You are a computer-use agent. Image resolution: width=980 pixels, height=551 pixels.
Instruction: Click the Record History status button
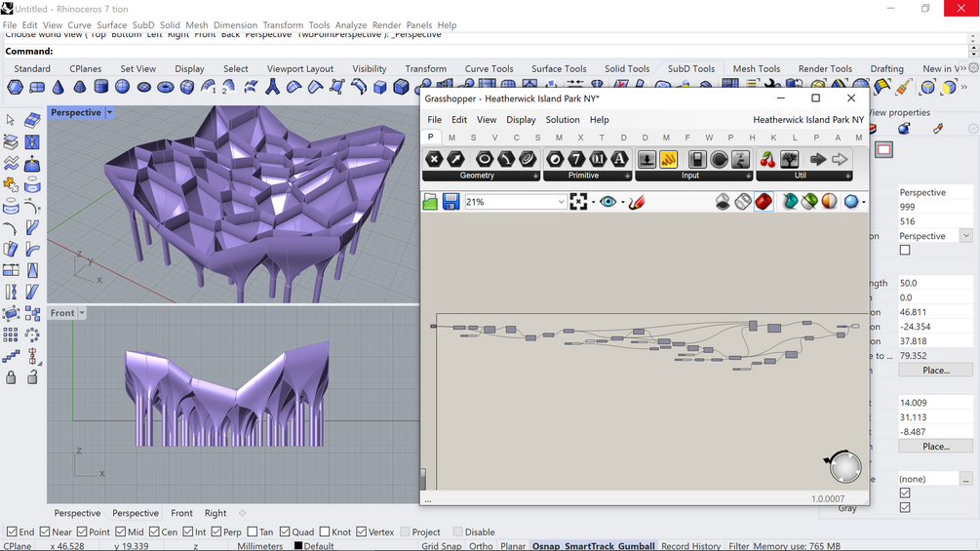(690, 546)
